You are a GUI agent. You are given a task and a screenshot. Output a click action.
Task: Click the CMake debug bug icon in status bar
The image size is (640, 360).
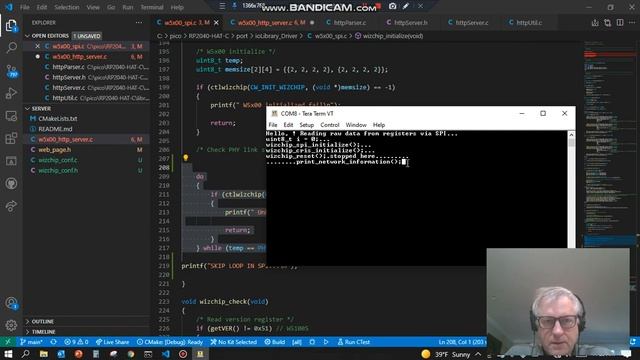coord(312,342)
